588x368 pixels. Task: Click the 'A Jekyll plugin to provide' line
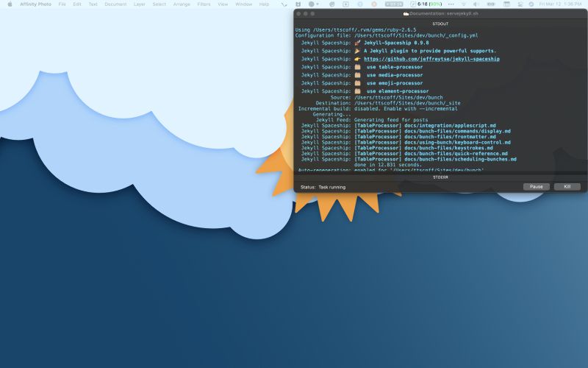(398, 51)
